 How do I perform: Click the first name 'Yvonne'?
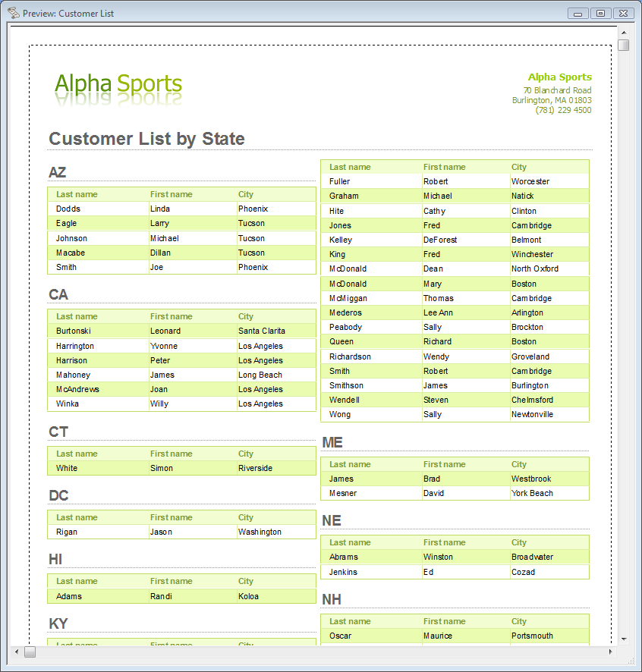coord(164,346)
